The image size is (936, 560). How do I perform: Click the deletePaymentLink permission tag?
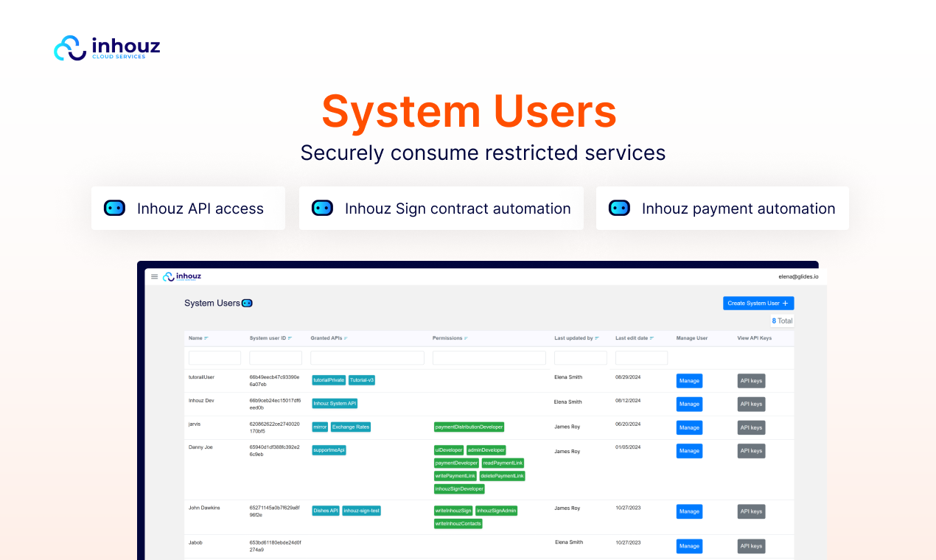502,476
